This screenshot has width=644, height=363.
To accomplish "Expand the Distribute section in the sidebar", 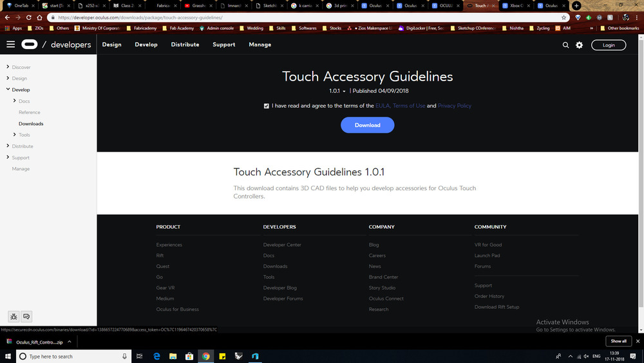I will pyautogui.click(x=8, y=146).
